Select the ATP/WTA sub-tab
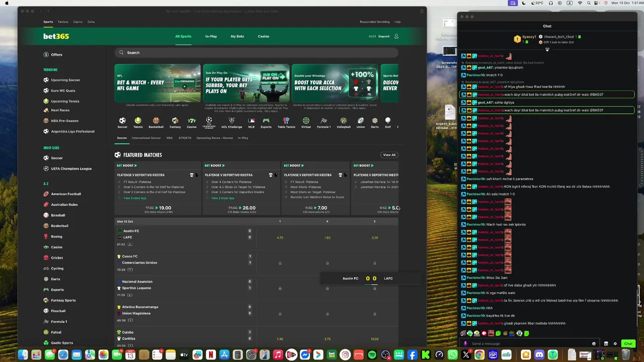This screenshot has width=644, height=362. coord(185,138)
